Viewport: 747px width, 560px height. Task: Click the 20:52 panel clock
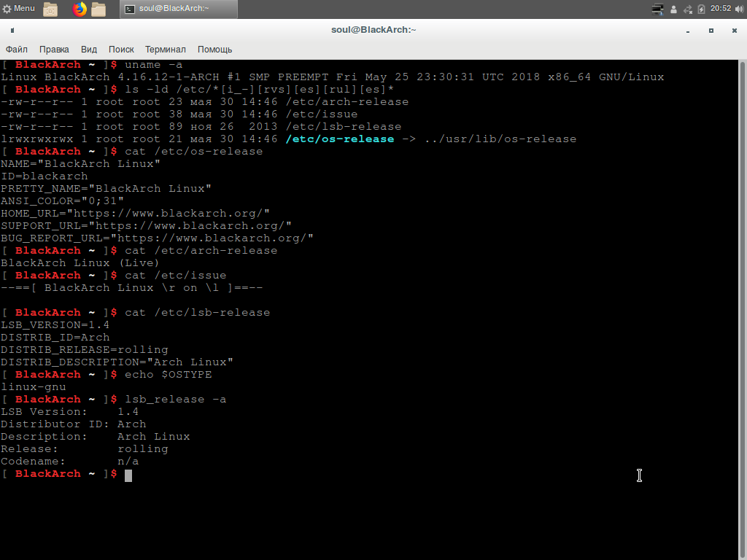click(x=720, y=9)
